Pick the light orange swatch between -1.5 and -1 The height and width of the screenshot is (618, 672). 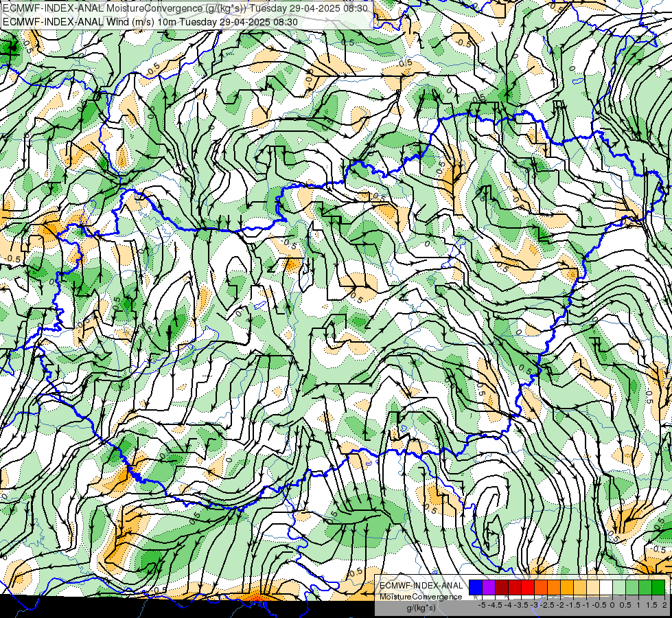tap(580, 587)
